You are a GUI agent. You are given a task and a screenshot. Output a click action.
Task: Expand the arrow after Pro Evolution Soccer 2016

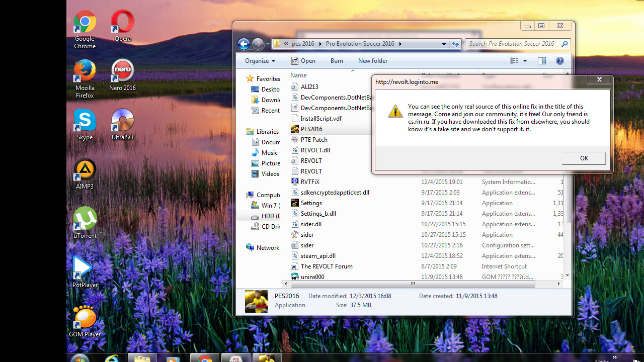point(400,44)
